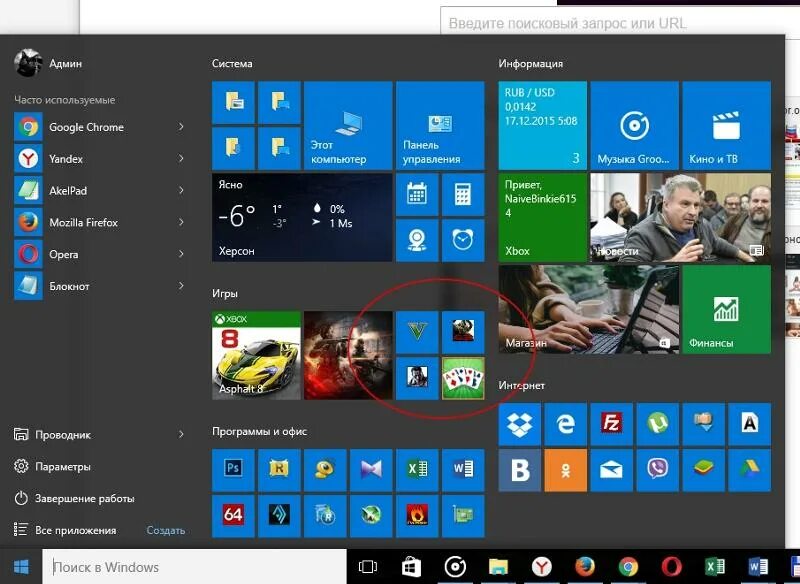Open the uTorrent tile
Viewport: 800px width, 584px height.
pos(657,424)
